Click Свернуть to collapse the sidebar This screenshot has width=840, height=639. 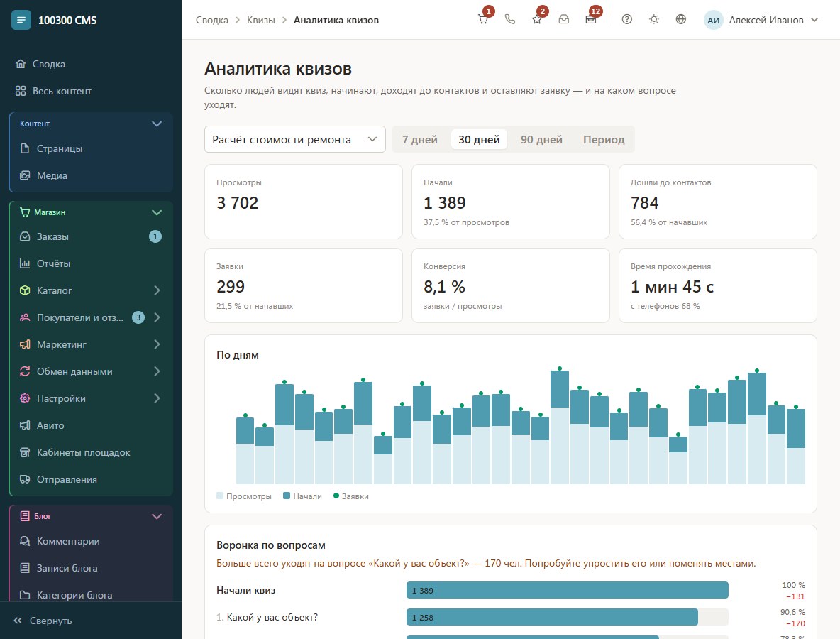pyautogui.click(x=43, y=621)
